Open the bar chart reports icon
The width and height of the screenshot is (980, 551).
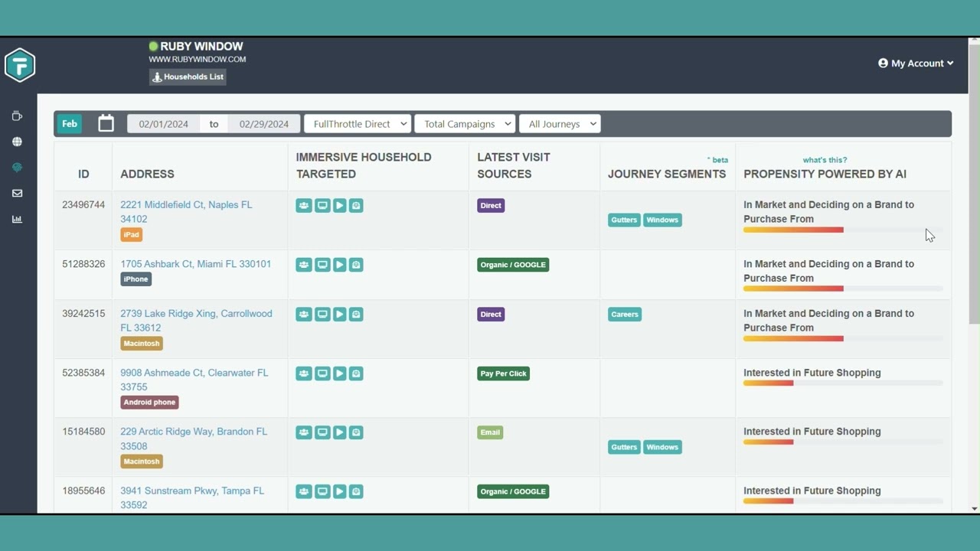pyautogui.click(x=17, y=220)
